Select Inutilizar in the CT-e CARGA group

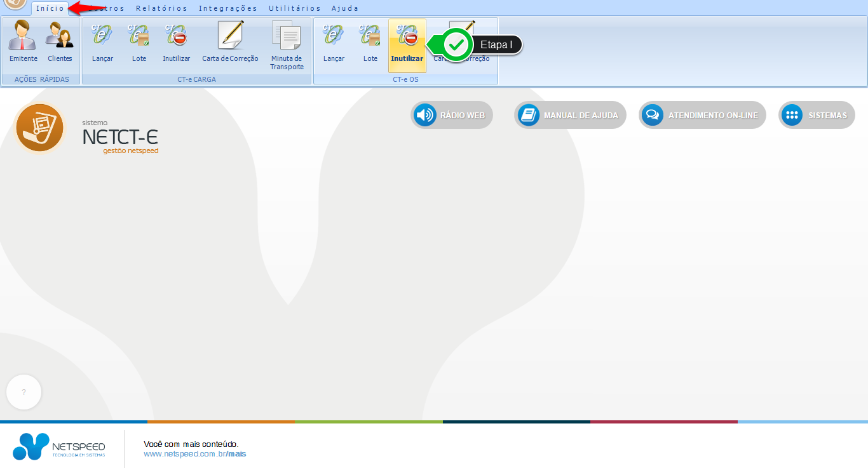tap(176, 41)
